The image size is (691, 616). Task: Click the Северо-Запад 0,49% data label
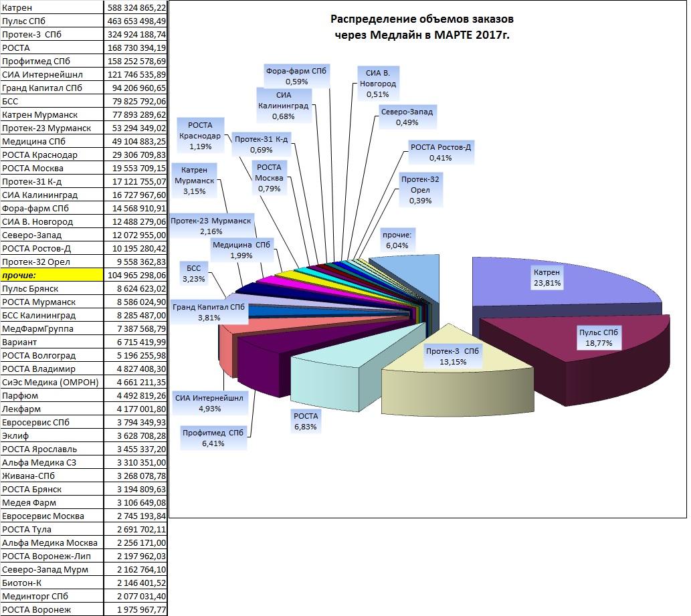[407, 117]
